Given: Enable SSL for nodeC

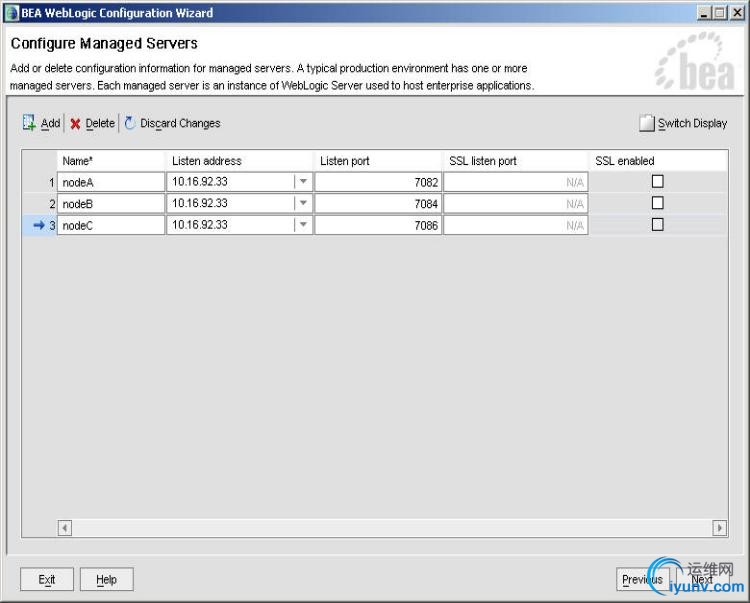Looking at the screenshot, I should [658, 224].
